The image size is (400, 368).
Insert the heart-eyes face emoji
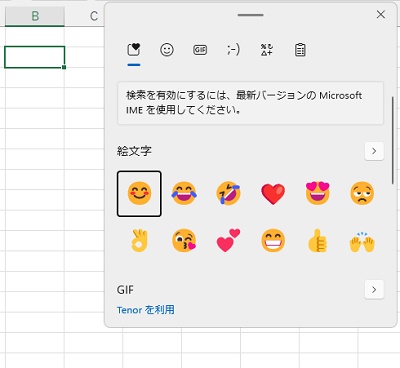pyautogui.click(x=318, y=194)
